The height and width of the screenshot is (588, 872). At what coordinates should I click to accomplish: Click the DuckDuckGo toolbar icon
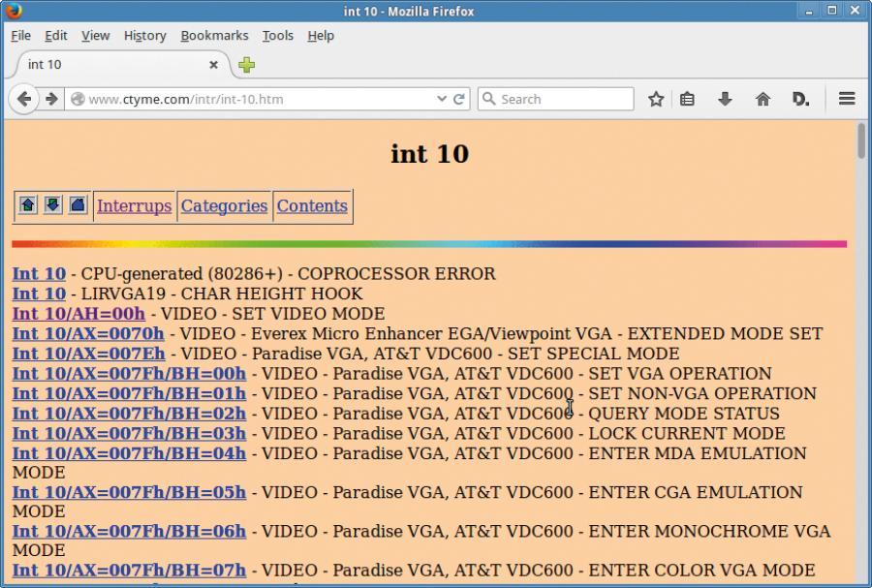(x=800, y=99)
